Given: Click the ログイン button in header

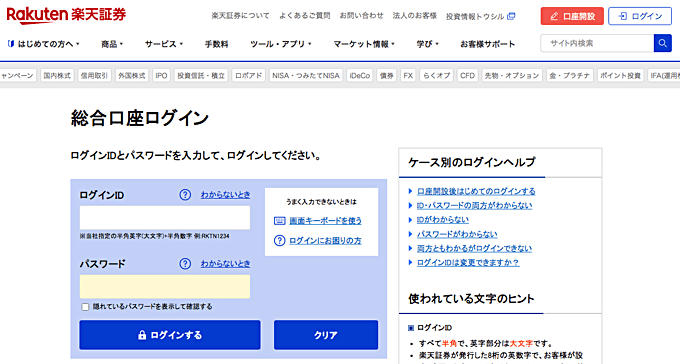Looking at the screenshot, I should pos(640,16).
